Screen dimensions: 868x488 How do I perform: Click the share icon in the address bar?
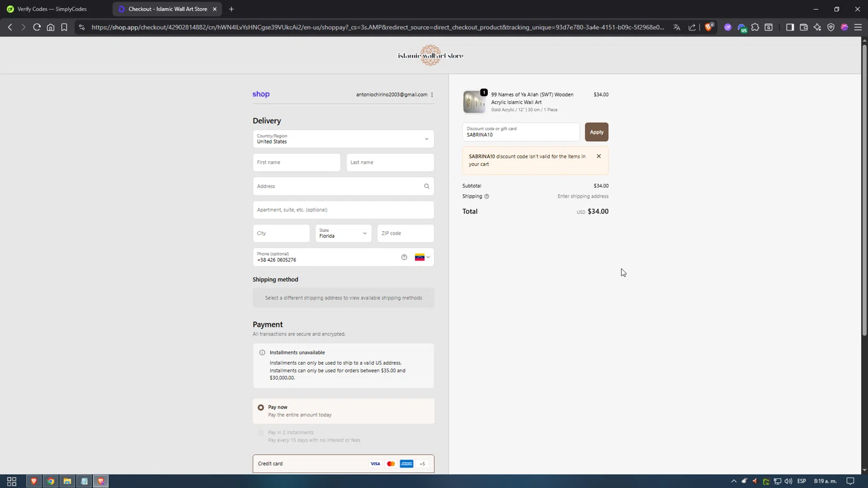click(x=692, y=27)
